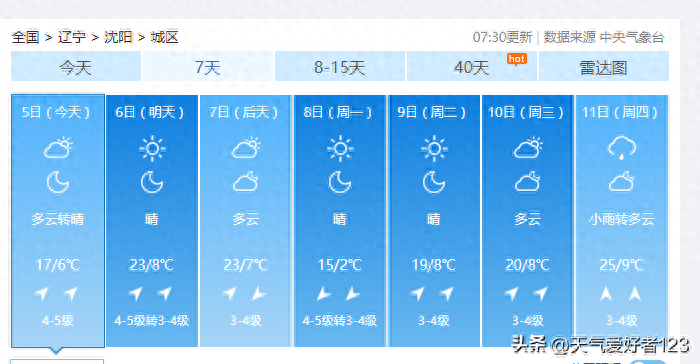Go to 沈阳 in the breadcrumb
Image resolution: width=700 pixels, height=364 pixels.
point(118,37)
